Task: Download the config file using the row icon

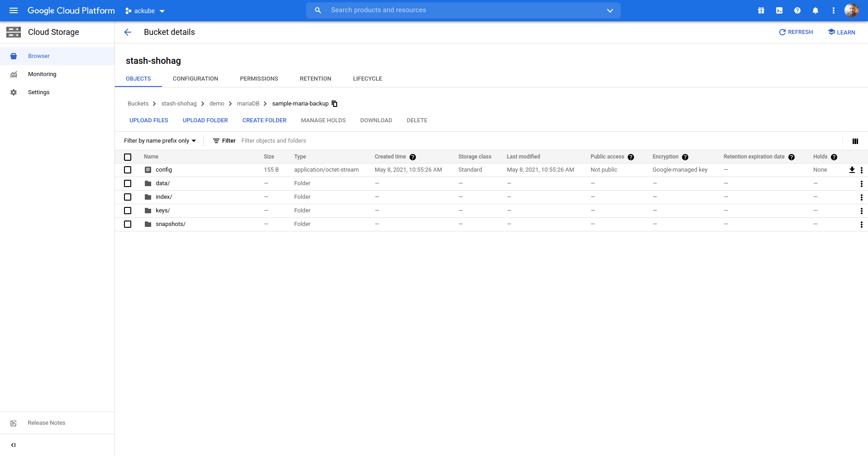Action: [852, 170]
